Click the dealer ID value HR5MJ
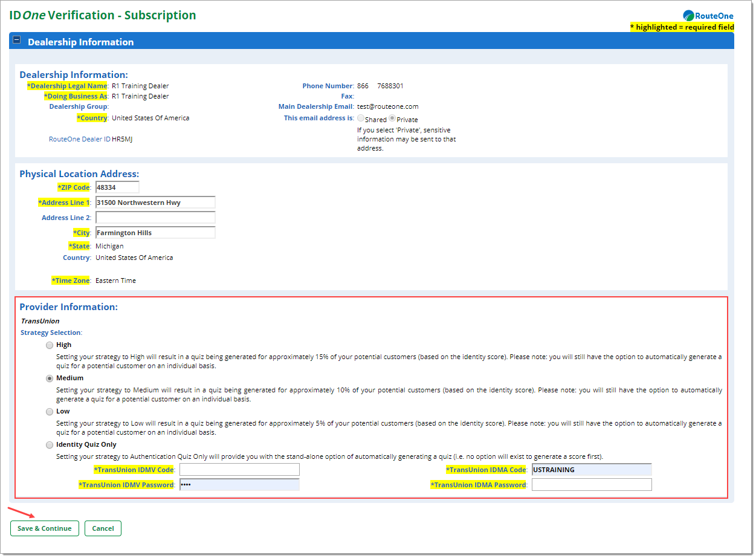 (122, 139)
